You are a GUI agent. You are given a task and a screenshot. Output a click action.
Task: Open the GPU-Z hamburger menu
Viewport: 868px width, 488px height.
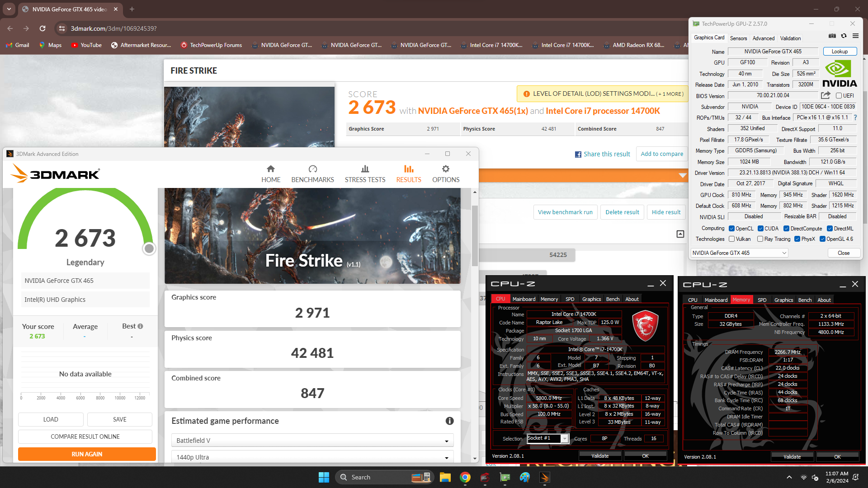pyautogui.click(x=855, y=36)
